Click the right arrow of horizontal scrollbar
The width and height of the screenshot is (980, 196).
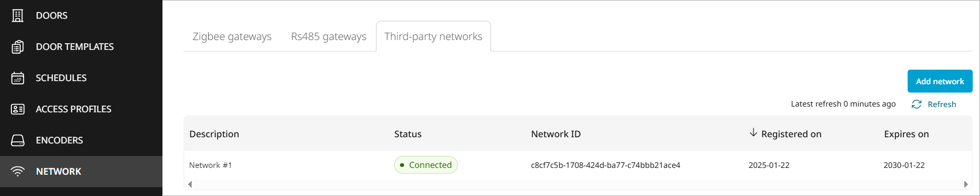click(x=966, y=184)
